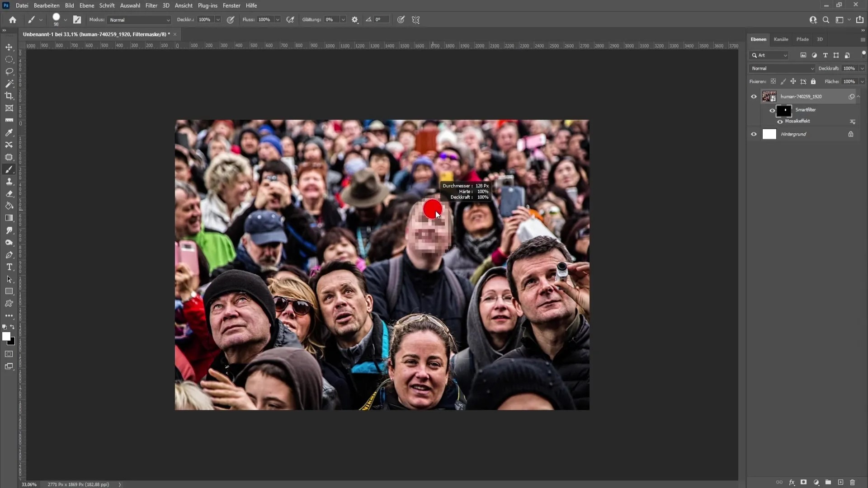This screenshot has height=488, width=868.
Task: Click the Ansicht menu item
Action: click(184, 5)
